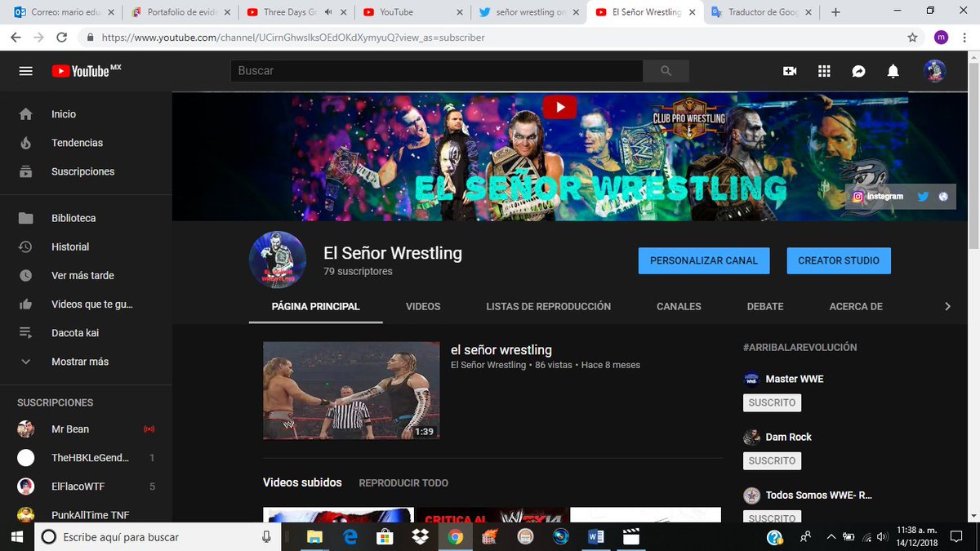
Task: Open Mr Bean subscription
Action: pos(86,429)
